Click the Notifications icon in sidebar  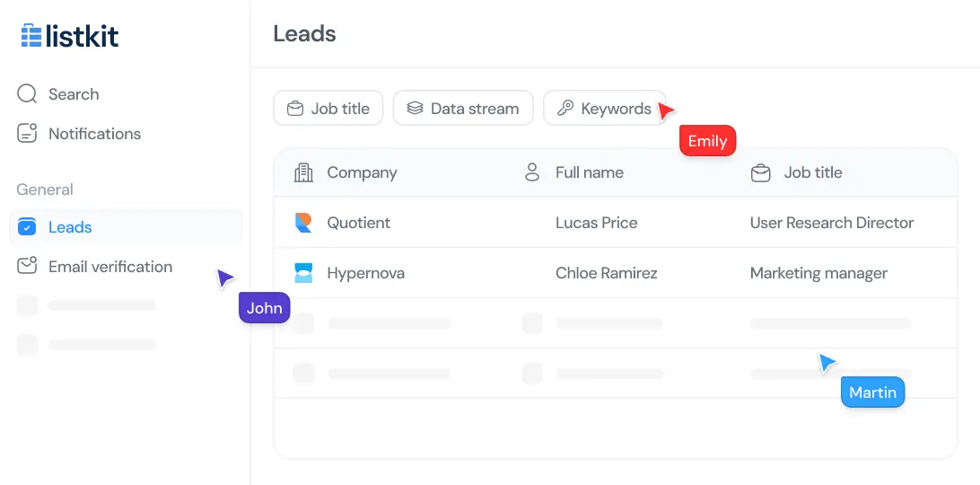pos(27,134)
